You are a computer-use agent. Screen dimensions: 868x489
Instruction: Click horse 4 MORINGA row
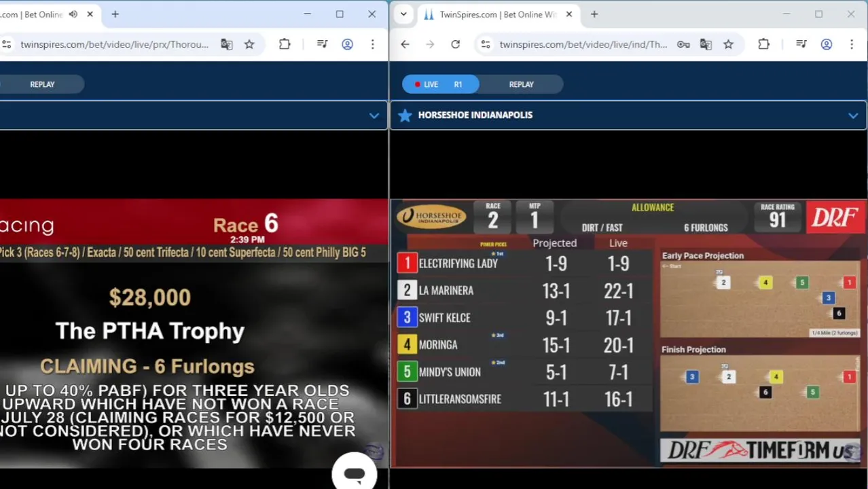coord(524,345)
